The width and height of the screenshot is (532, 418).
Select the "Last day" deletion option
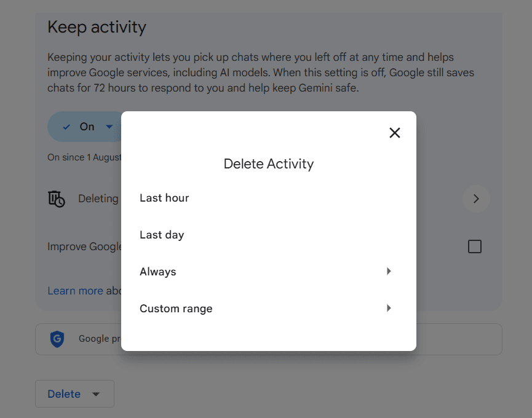pyautogui.click(x=161, y=234)
